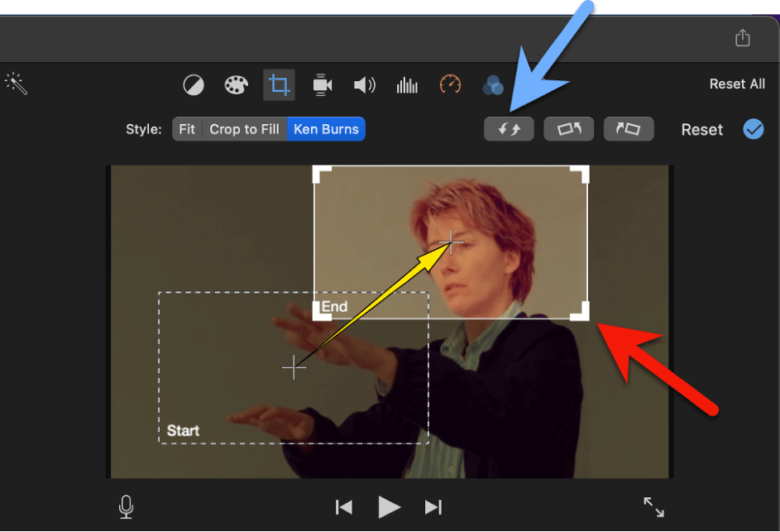Screen dimensions: 780x532
Task: Open the color balance tool
Action: [x=194, y=85]
